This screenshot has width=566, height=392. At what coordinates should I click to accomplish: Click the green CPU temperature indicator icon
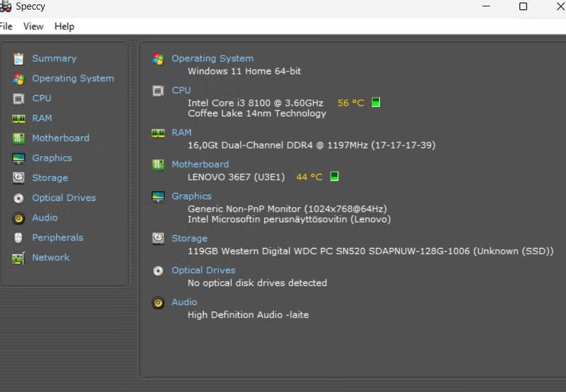pyautogui.click(x=376, y=103)
